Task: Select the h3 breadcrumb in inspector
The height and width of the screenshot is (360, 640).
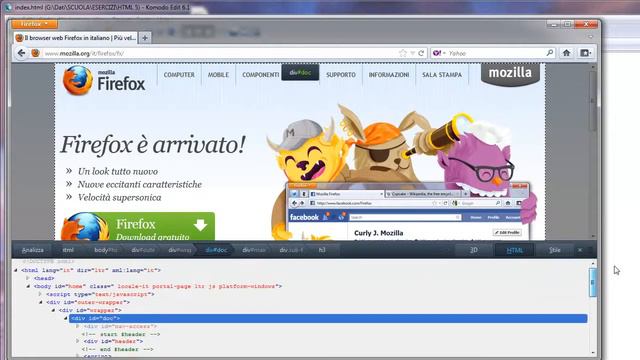Action: [x=322, y=250]
